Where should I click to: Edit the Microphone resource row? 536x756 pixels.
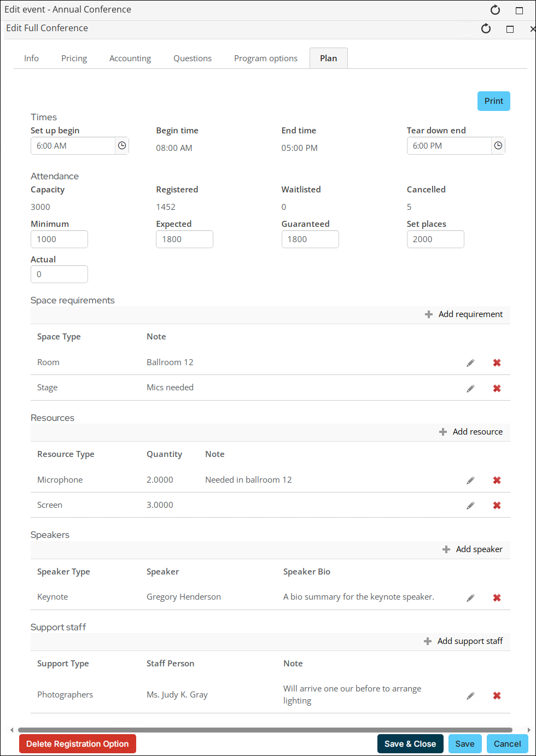(x=470, y=480)
